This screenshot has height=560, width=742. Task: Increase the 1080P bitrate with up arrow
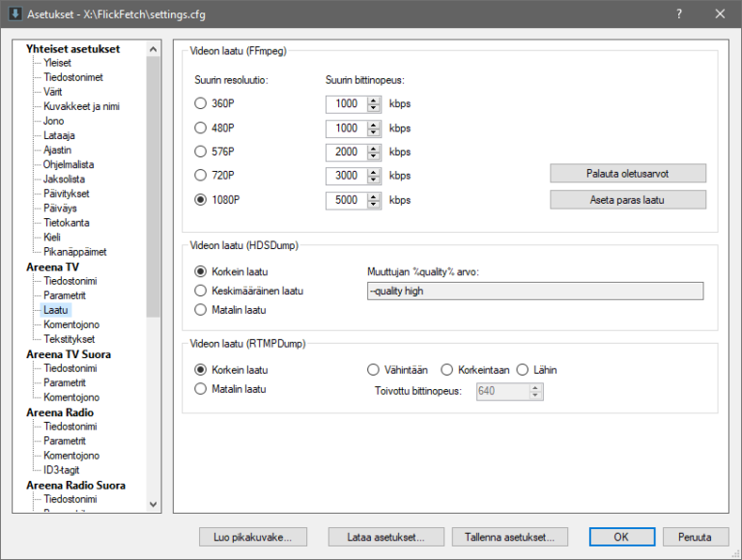pyautogui.click(x=374, y=196)
